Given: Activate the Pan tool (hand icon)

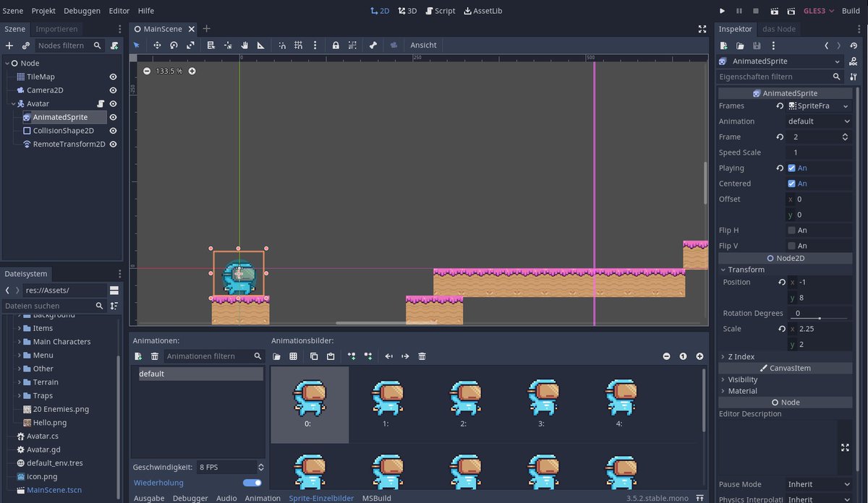Looking at the screenshot, I should (244, 45).
